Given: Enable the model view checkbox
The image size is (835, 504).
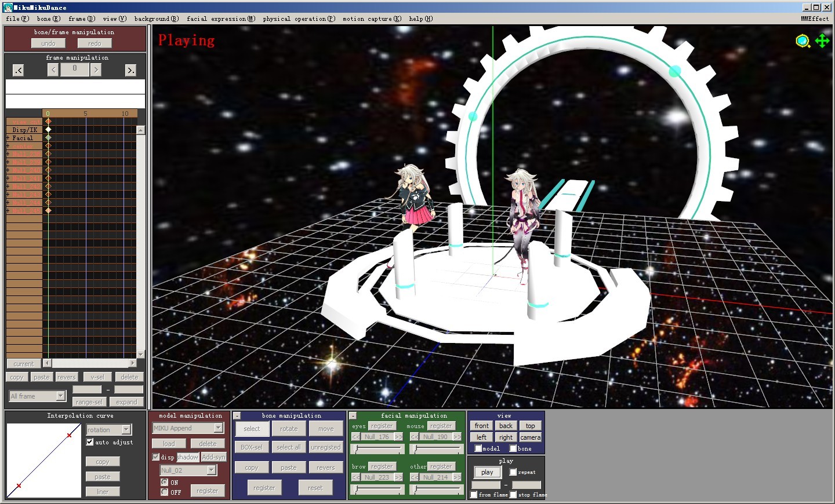Looking at the screenshot, I should [x=478, y=448].
